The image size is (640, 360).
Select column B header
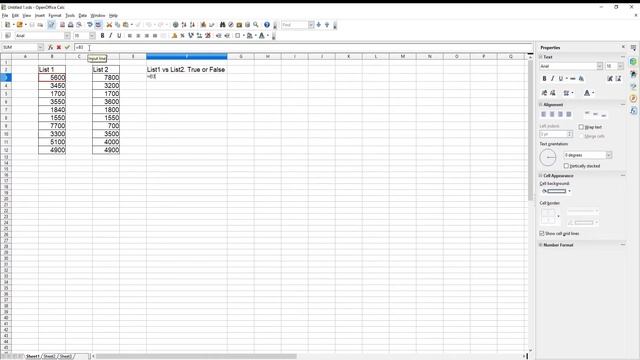coord(52,56)
